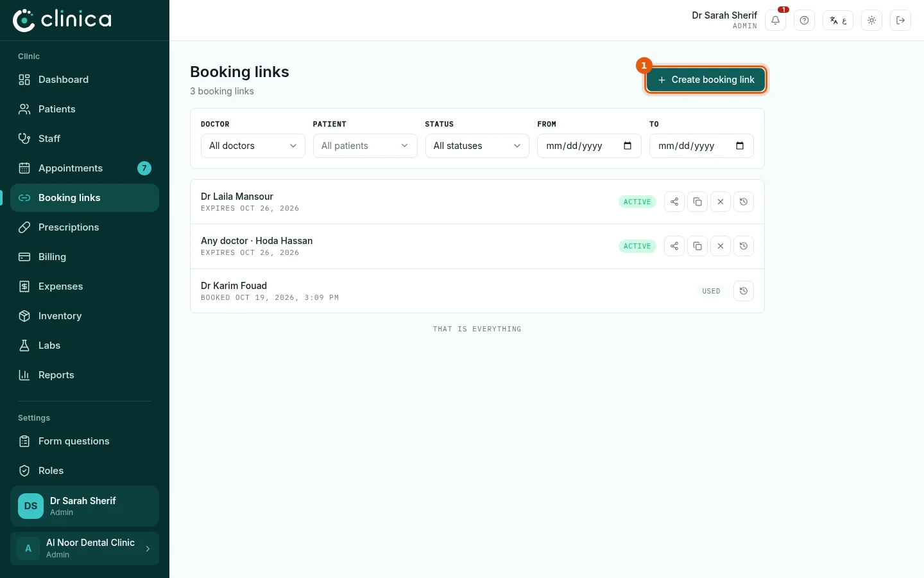Copy Dr Laila Mansour booking link
924x578 pixels.
click(x=697, y=202)
